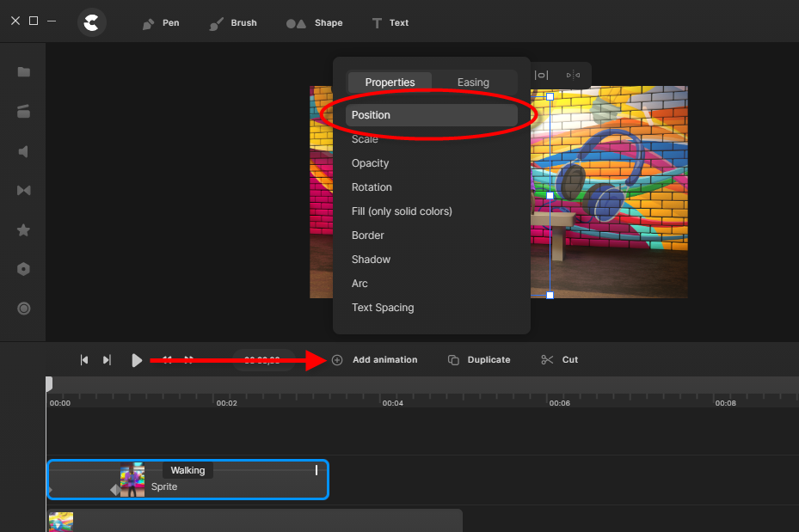Play the animation
Screen dimensions: 799x532
tap(136, 360)
